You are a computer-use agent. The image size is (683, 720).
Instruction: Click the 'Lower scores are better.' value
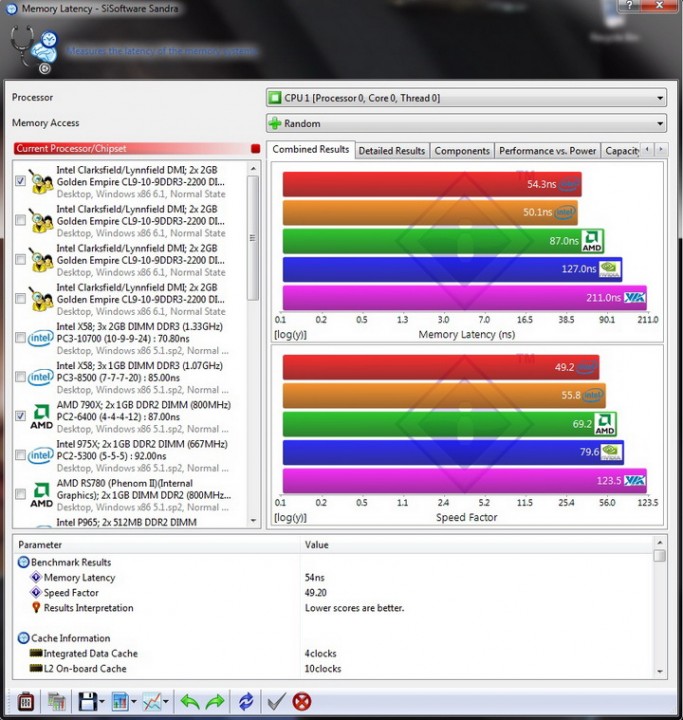point(355,608)
